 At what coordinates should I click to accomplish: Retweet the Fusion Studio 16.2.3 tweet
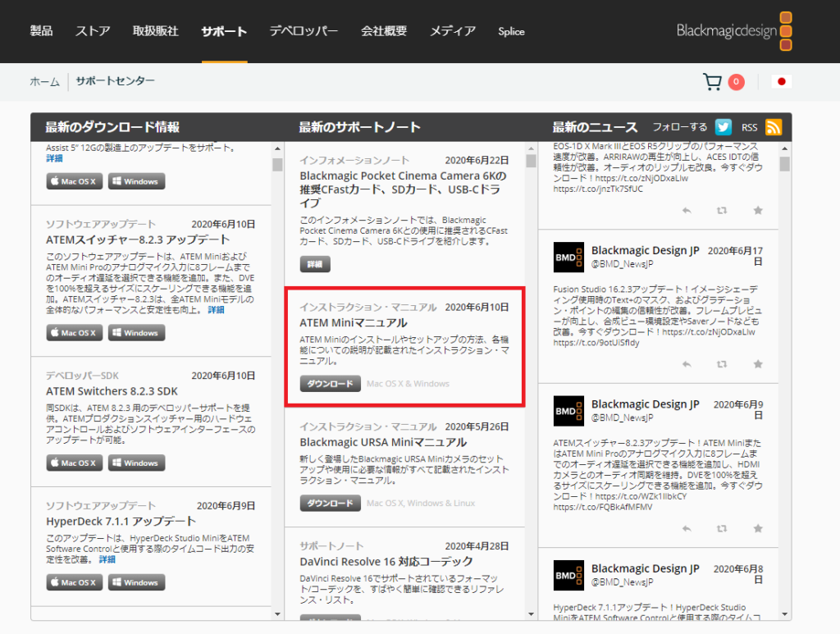pos(722,364)
